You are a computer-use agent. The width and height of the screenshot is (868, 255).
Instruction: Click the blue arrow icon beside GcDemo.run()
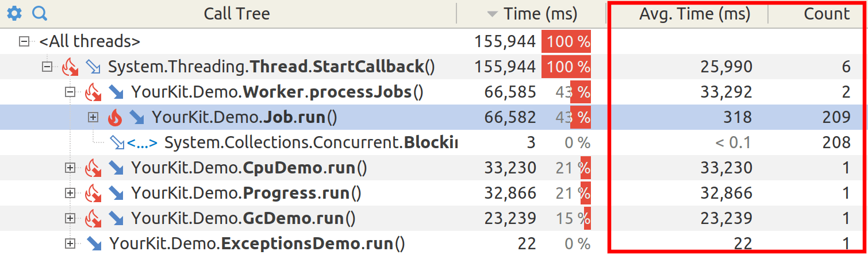click(116, 218)
